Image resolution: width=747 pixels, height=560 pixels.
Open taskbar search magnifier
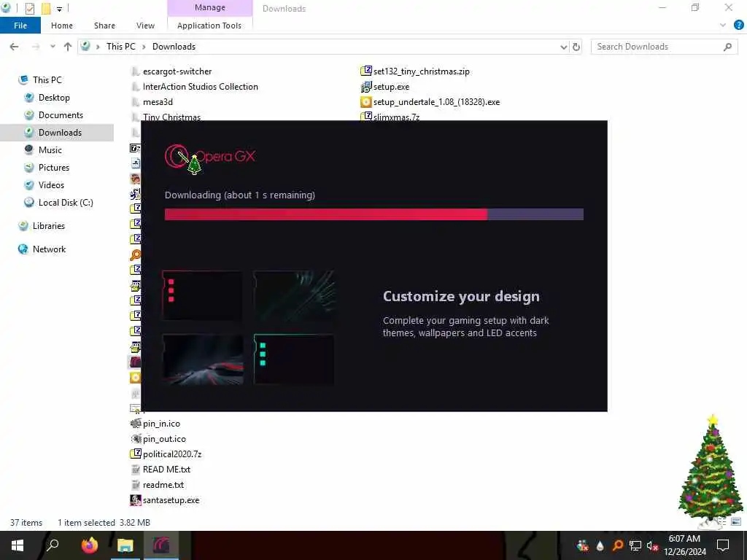(x=53, y=545)
